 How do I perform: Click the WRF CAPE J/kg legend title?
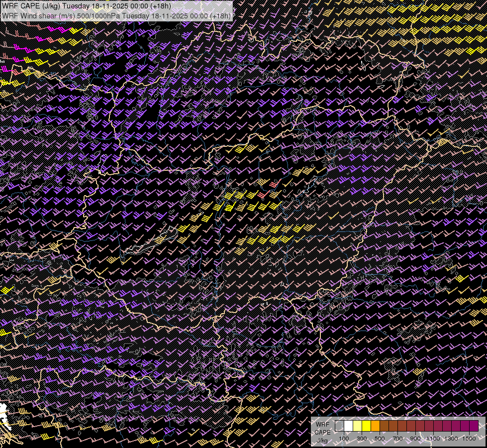[322, 432]
